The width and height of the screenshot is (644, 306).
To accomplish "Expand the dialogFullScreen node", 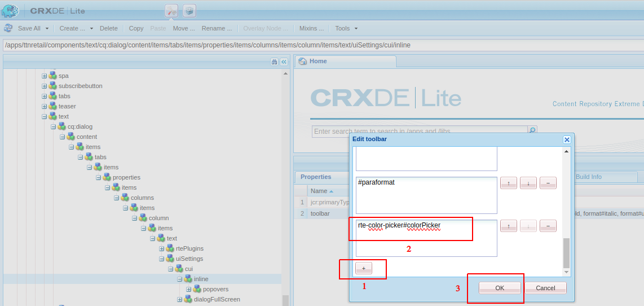I will click(180, 299).
